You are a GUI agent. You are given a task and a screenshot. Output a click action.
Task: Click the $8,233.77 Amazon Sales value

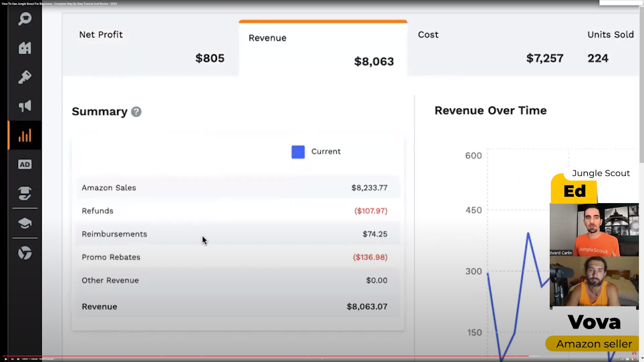[369, 188]
